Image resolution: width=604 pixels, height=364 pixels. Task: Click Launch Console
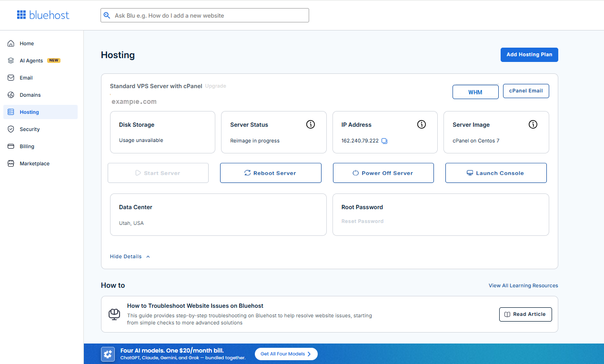click(x=496, y=173)
